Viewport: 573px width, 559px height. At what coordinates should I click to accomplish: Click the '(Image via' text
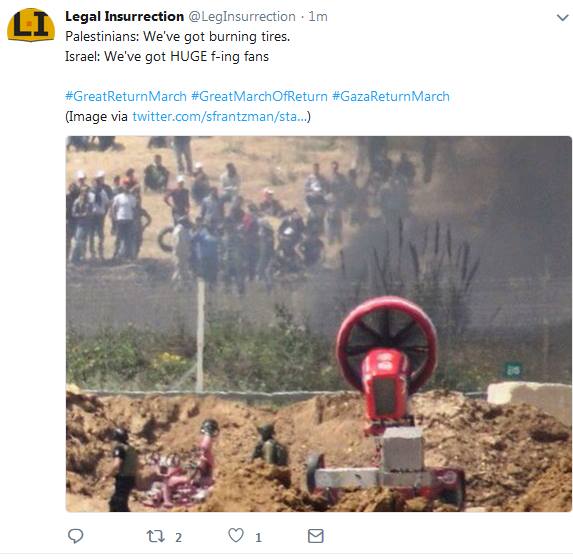(96, 117)
